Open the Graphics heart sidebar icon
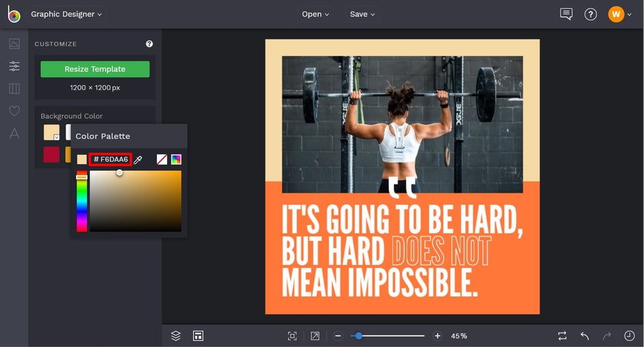The width and height of the screenshot is (644, 347). (14, 111)
